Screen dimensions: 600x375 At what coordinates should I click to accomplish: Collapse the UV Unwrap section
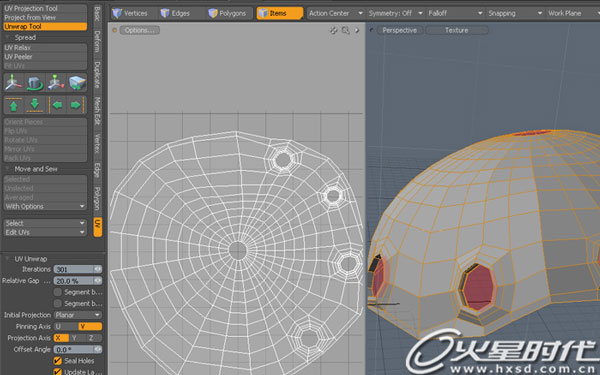[x=7, y=259]
